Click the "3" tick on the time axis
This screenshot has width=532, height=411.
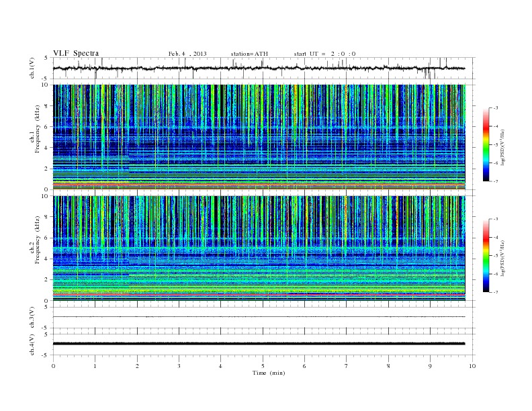(179, 366)
